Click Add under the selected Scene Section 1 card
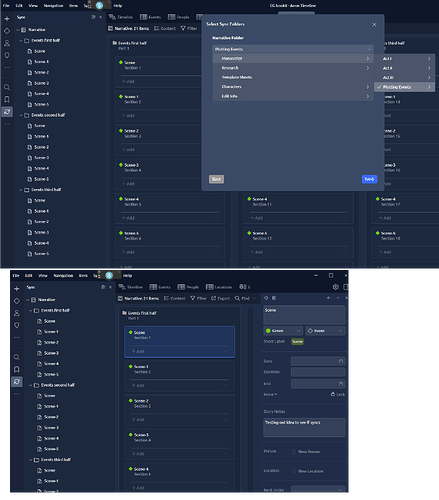The image size is (439, 500). (x=138, y=351)
